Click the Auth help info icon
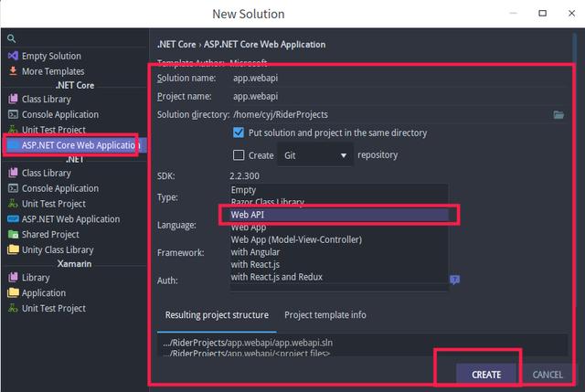 454,280
